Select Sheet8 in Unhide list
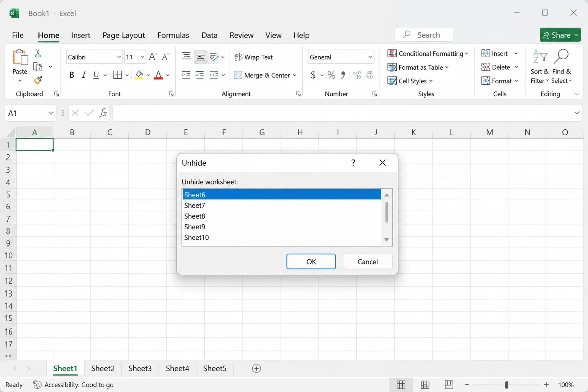This screenshot has height=392, width=588. [282, 216]
